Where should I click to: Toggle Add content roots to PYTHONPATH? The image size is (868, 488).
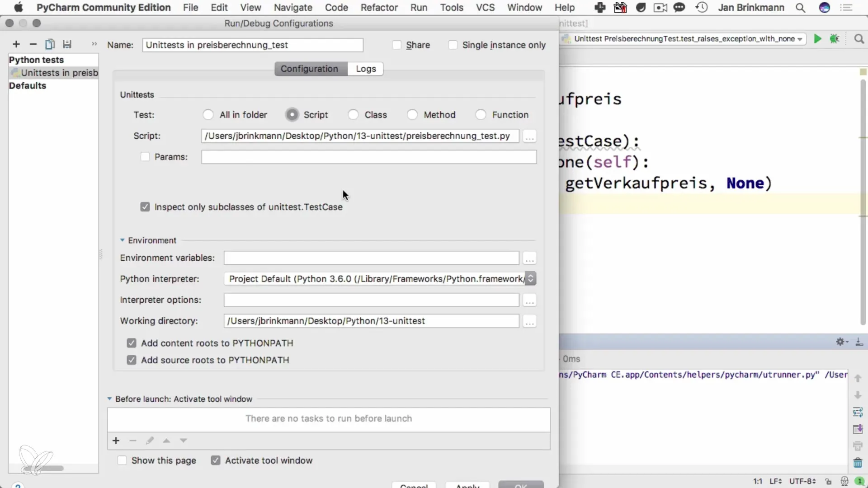131,343
